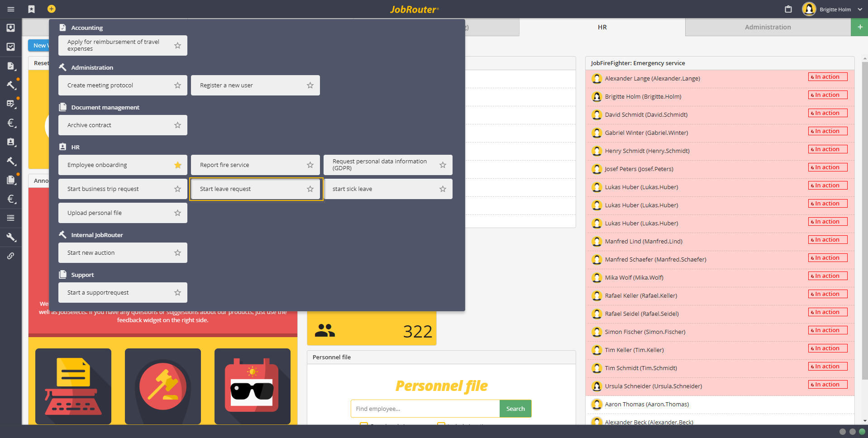Open the typewriter tile thumbnail
The height and width of the screenshot is (438, 868).
(x=73, y=386)
